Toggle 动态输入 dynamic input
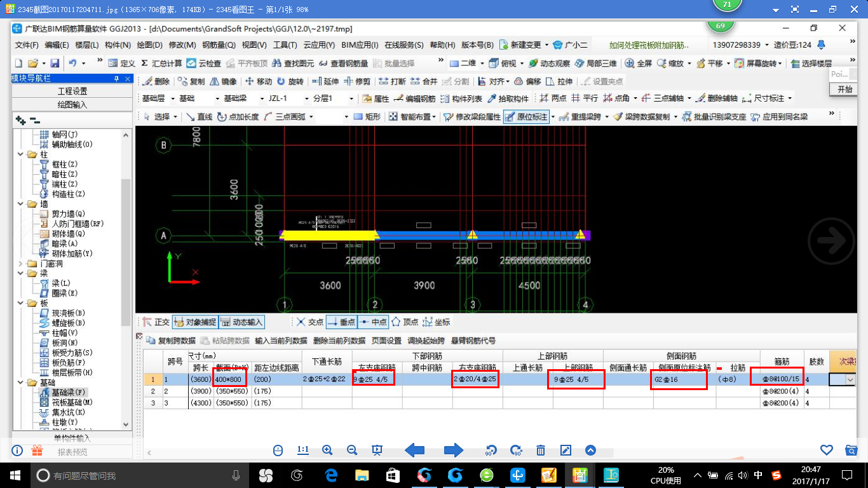This screenshot has height=488, width=868. [x=241, y=322]
